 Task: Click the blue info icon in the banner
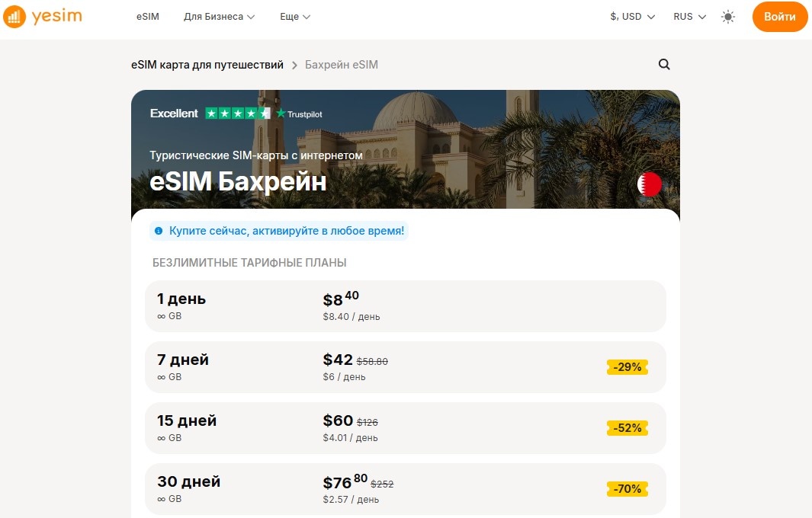pos(159,229)
